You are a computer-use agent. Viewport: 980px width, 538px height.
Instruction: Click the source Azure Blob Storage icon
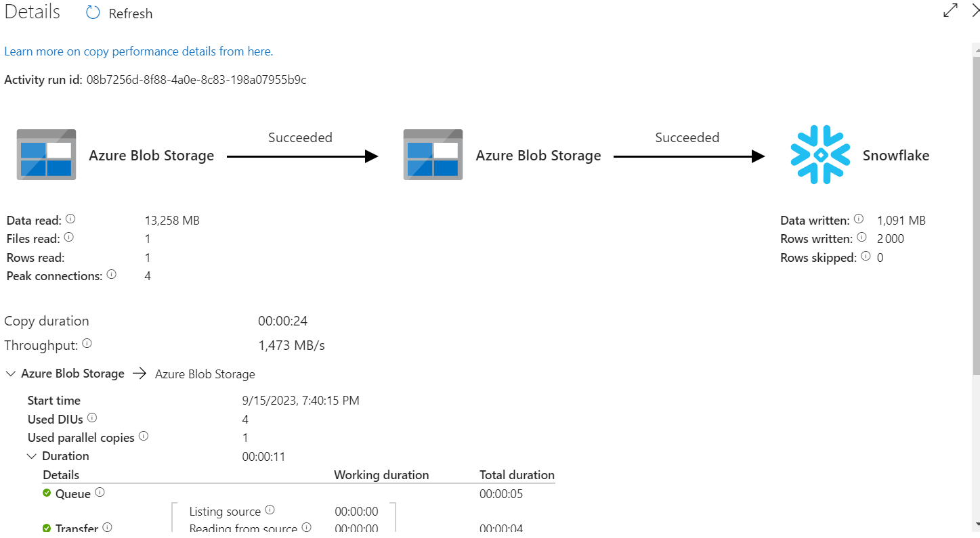point(46,155)
